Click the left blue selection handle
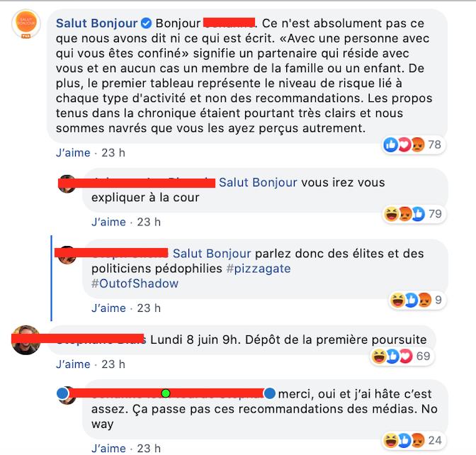Viewport: 476px width, 455px height. (x=62, y=393)
